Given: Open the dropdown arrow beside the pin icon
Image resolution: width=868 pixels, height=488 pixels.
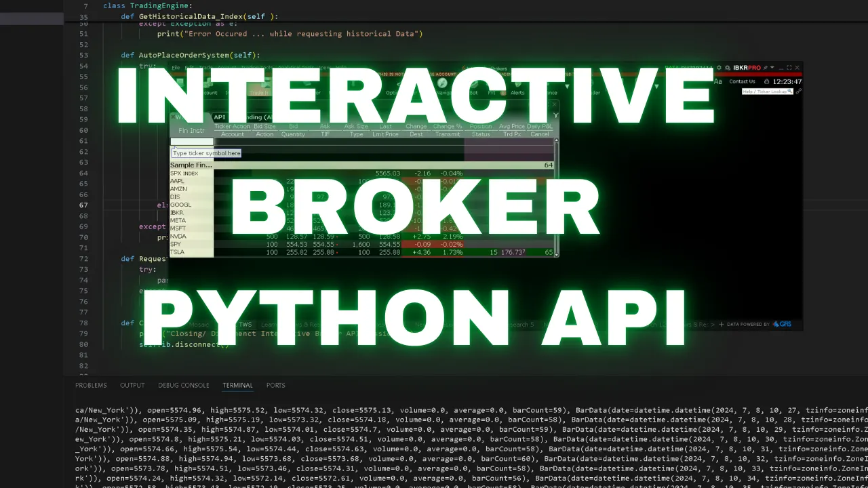Looking at the screenshot, I should pyautogui.click(x=772, y=67).
